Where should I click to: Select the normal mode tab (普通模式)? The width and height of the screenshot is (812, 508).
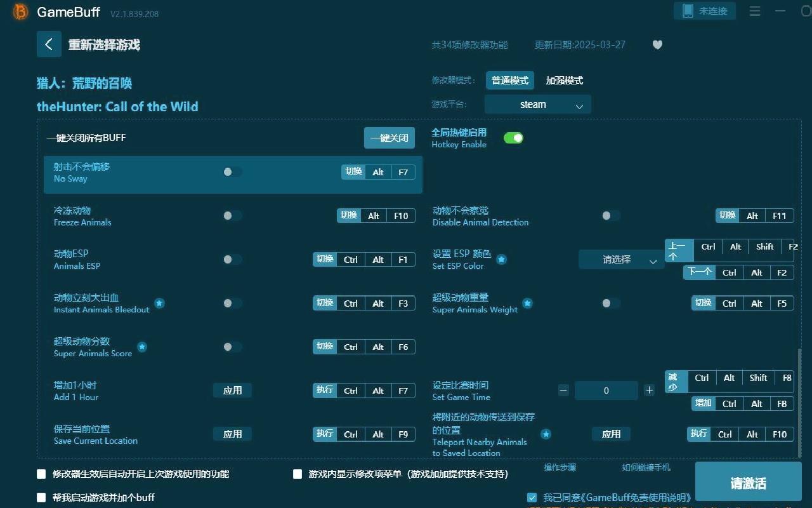coord(510,81)
